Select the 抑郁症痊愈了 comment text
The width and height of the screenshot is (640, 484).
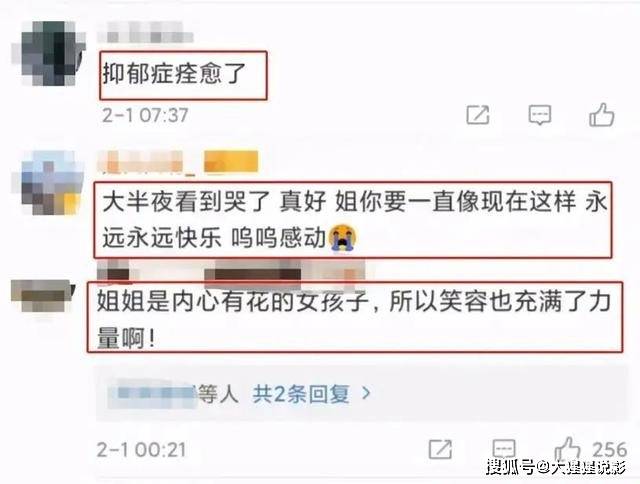point(174,74)
